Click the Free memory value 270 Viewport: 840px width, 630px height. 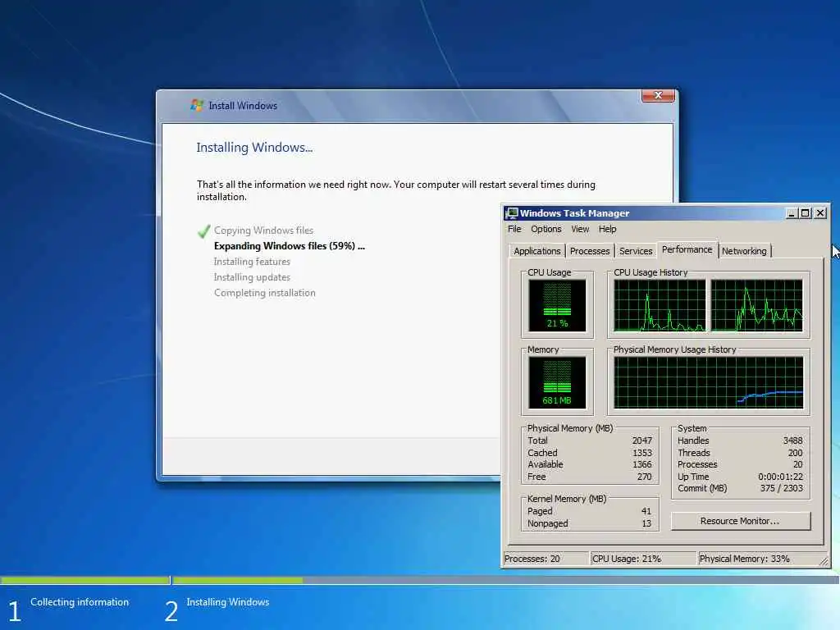point(645,477)
